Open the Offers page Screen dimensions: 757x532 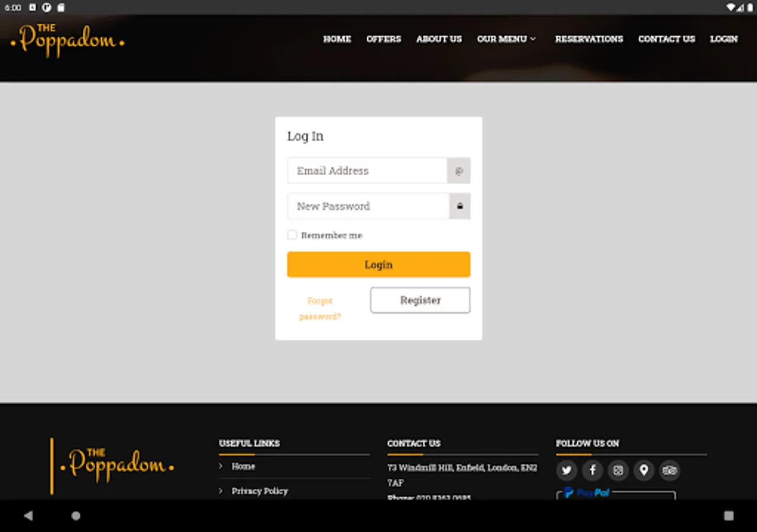pyautogui.click(x=384, y=39)
